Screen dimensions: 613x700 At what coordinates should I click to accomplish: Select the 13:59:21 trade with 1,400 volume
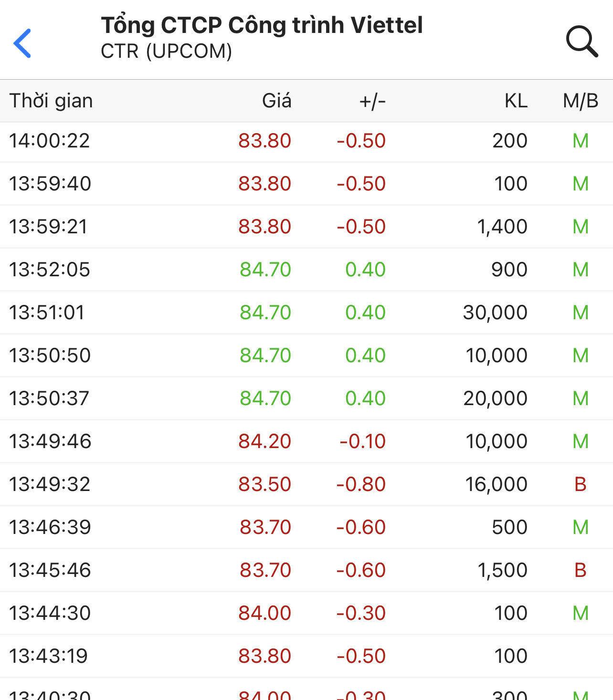tap(306, 227)
